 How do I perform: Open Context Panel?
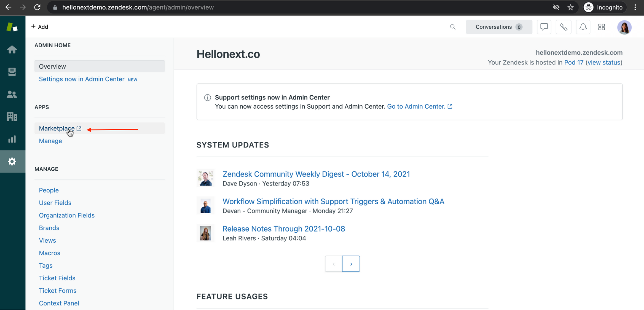[x=59, y=303]
